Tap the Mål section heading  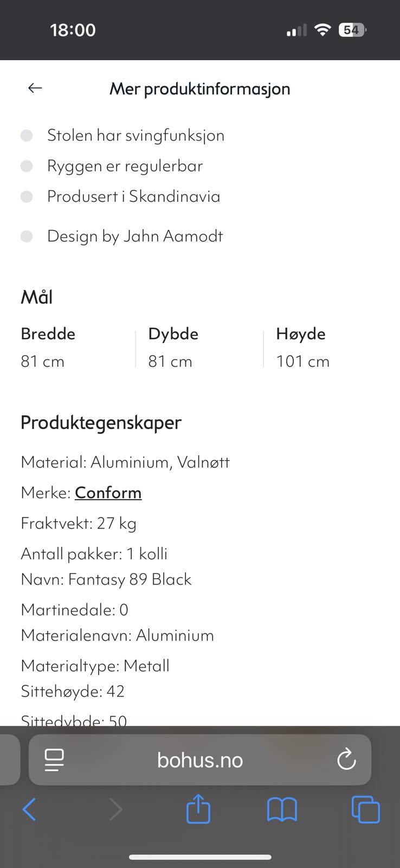[x=36, y=296]
